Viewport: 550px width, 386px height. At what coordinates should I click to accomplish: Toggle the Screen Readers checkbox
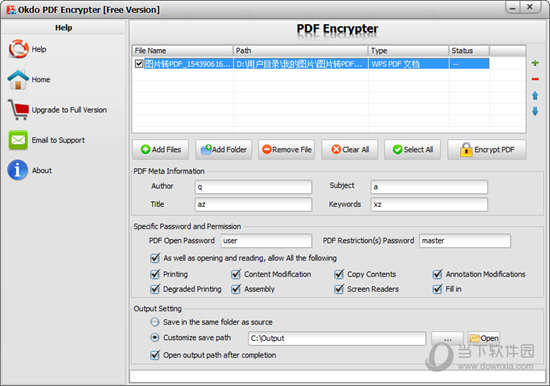pyautogui.click(x=339, y=289)
